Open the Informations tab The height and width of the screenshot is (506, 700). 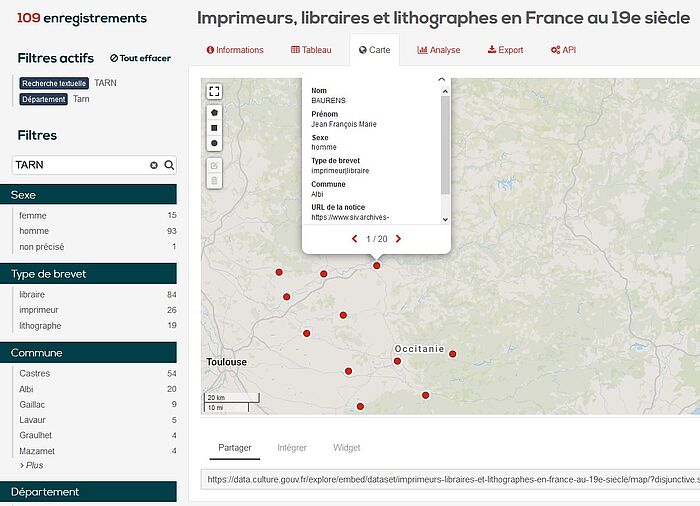point(235,50)
